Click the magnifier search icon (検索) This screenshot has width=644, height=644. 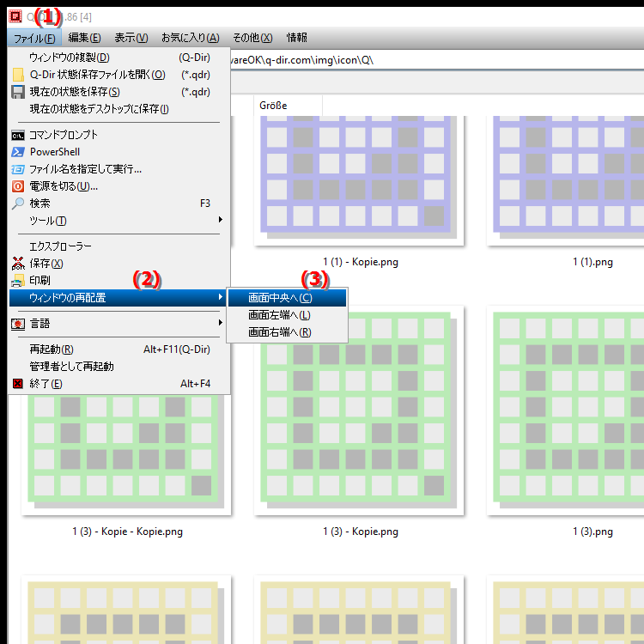[18, 204]
